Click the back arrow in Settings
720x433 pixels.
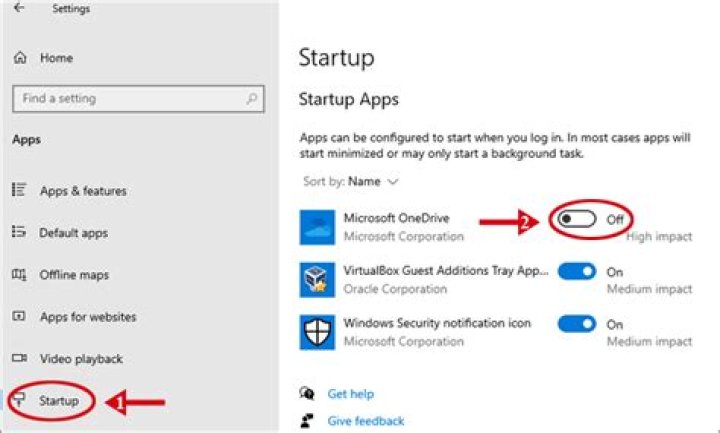pyautogui.click(x=19, y=8)
